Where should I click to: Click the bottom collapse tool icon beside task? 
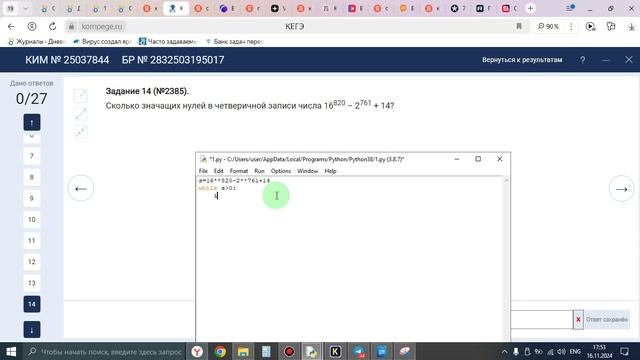[81, 132]
